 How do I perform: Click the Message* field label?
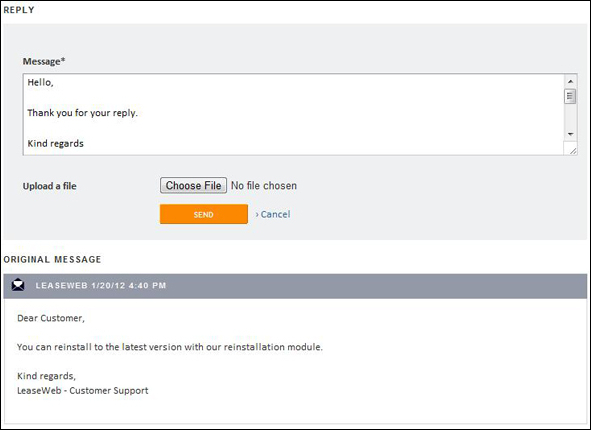click(x=44, y=61)
